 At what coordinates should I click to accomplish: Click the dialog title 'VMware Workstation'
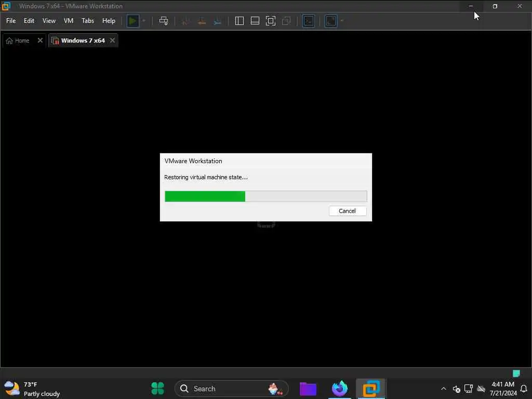193,161
